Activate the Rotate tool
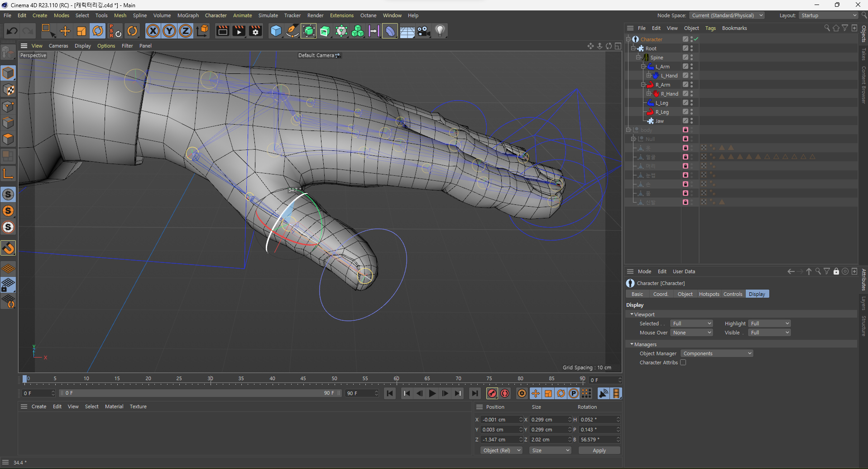The image size is (868, 469). [98, 31]
